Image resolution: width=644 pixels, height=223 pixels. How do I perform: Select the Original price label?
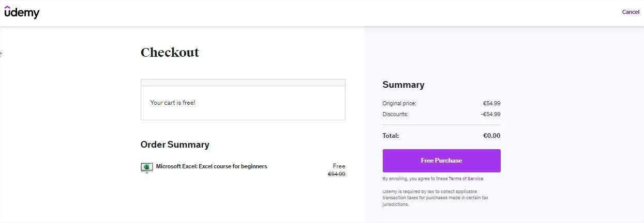point(399,103)
